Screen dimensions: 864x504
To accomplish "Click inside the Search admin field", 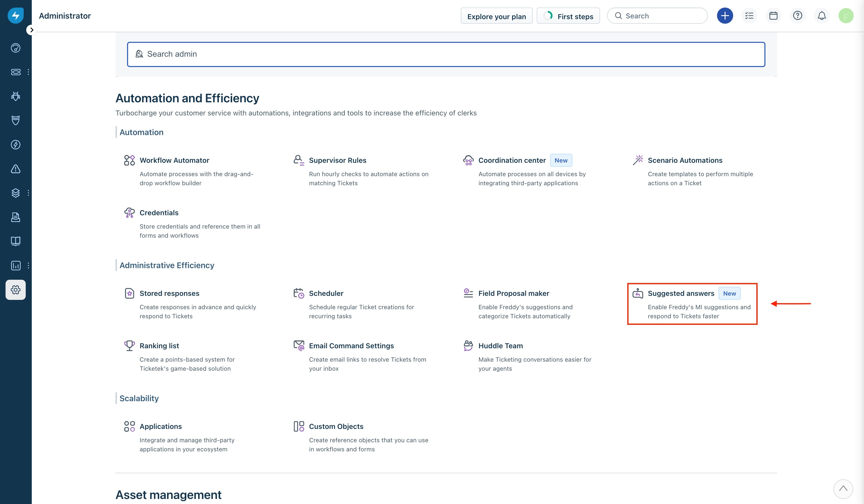I will click(446, 54).
